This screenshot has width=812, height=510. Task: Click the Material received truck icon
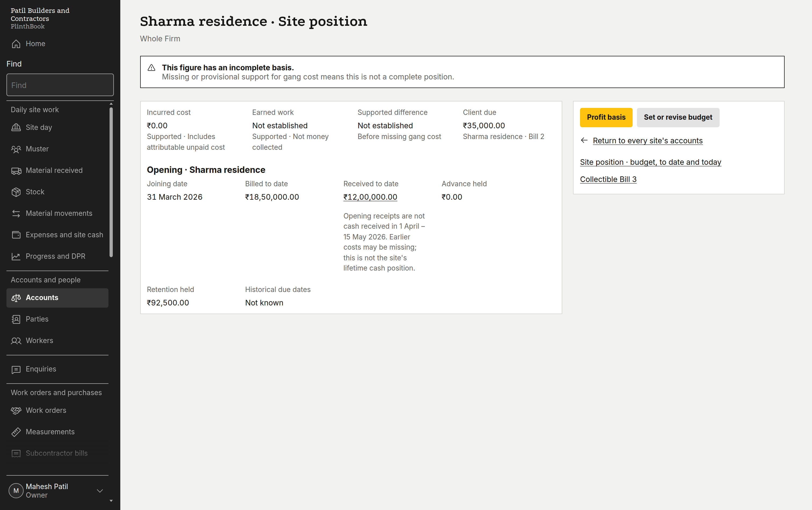[16, 170]
